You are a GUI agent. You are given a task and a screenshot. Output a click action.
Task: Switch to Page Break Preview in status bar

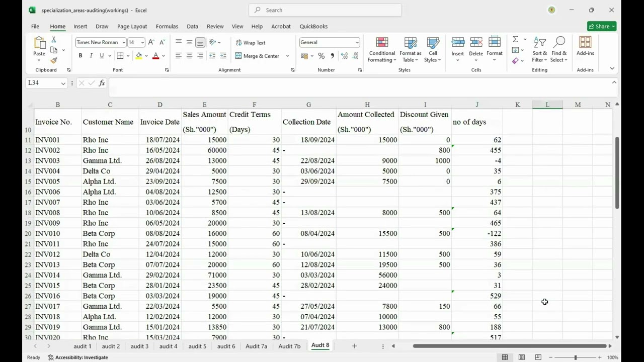coord(538,357)
